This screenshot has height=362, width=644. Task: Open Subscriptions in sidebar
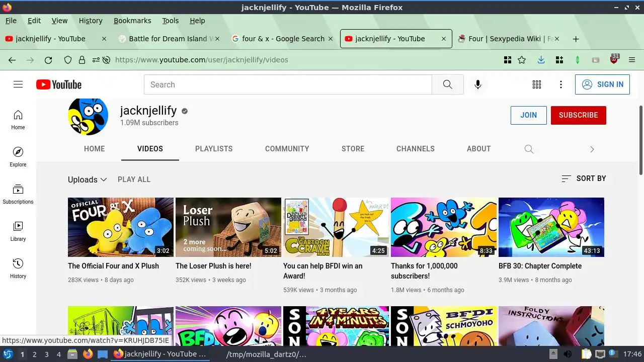point(18,195)
